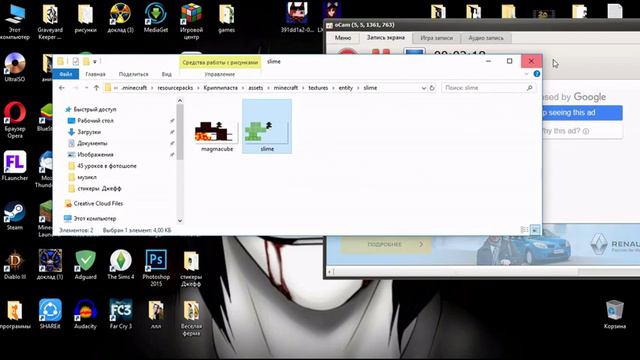Launch Steam desktop icon
The height and width of the screenshot is (360, 640).
click(x=15, y=216)
